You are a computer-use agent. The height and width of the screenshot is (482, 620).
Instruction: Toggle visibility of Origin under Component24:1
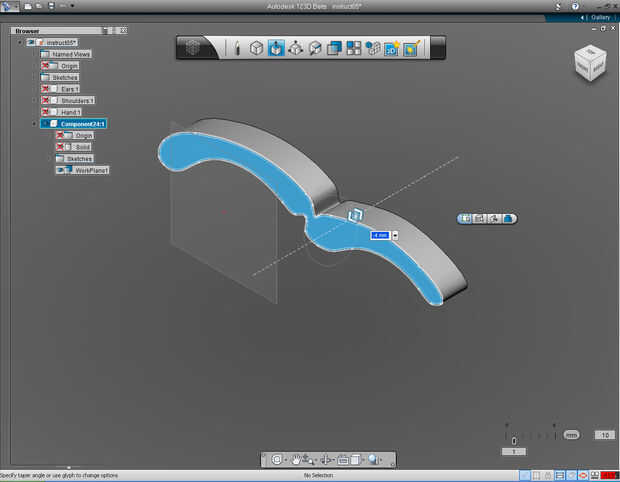[x=60, y=135]
